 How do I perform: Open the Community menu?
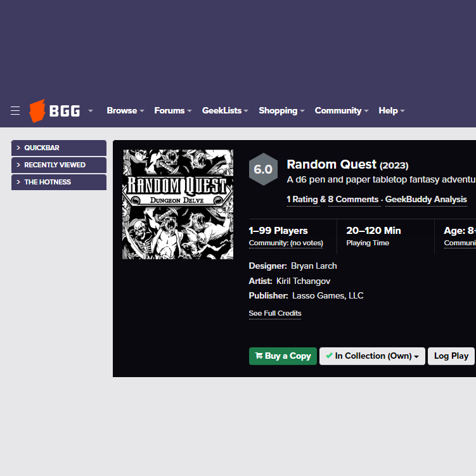tap(342, 111)
